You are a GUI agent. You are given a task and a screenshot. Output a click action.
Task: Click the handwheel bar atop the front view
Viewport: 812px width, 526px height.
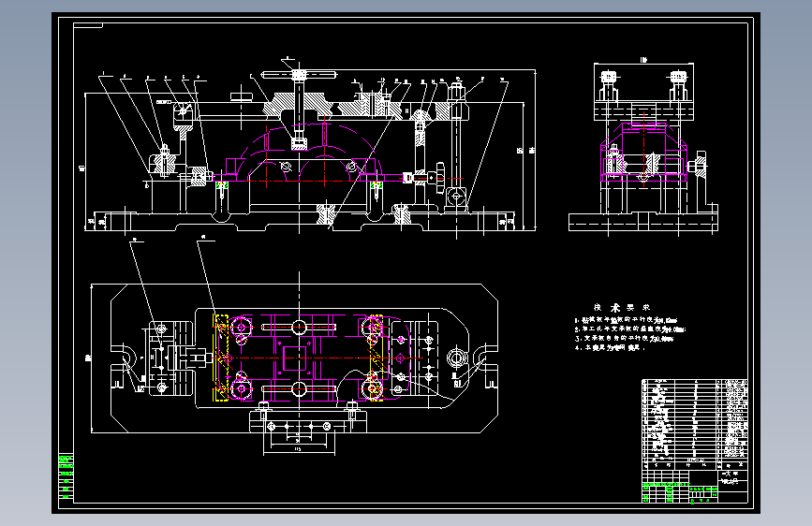click(x=299, y=75)
